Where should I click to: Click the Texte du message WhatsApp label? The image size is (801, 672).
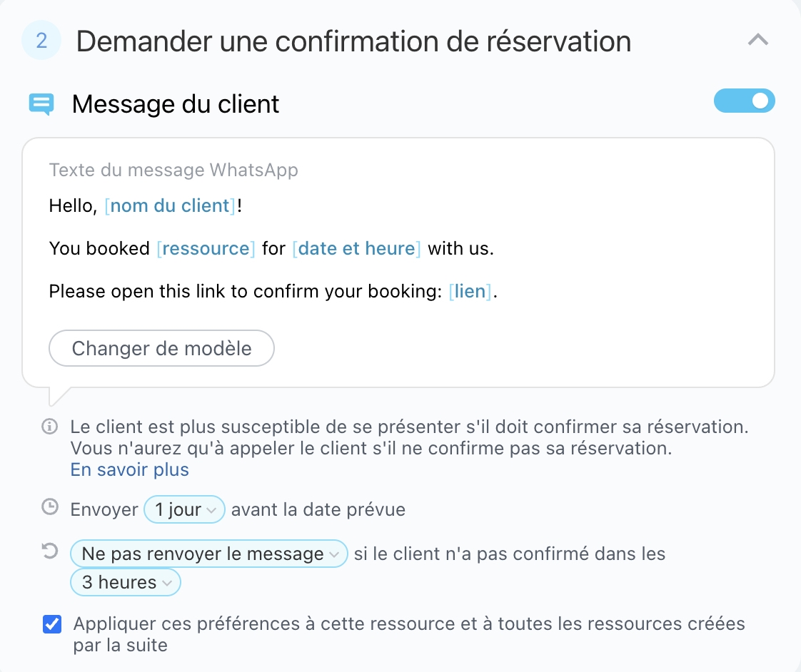[x=173, y=170]
